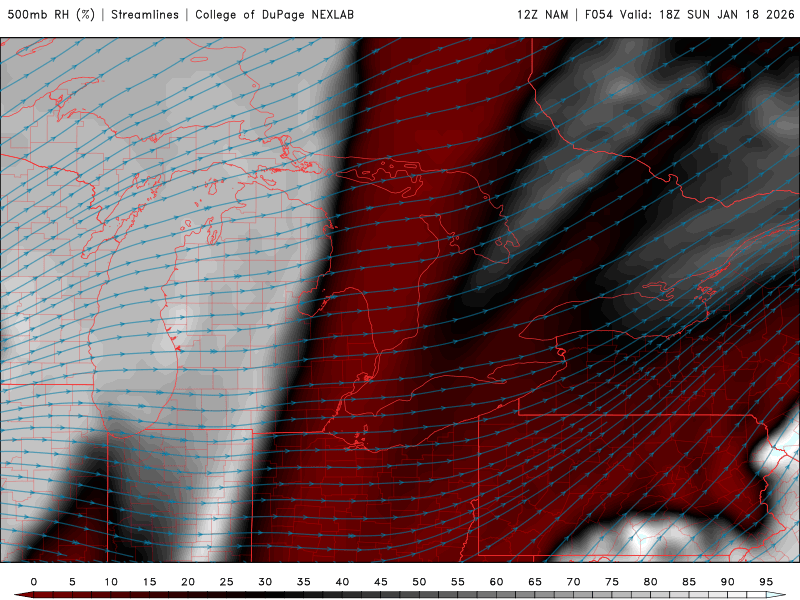
Task: Click the colorbar label "15"
Action: pos(149,582)
